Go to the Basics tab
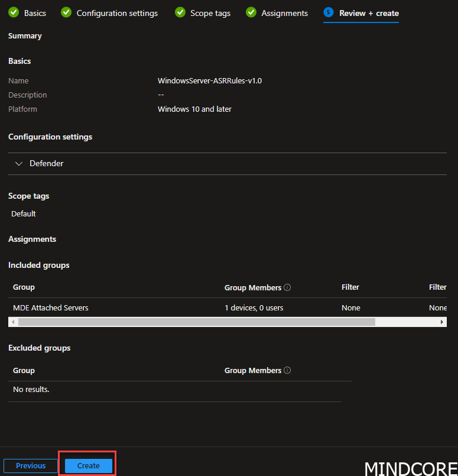Image resolution: width=458 pixels, height=476 pixels. pyautogui.click(x=35, y=13)
